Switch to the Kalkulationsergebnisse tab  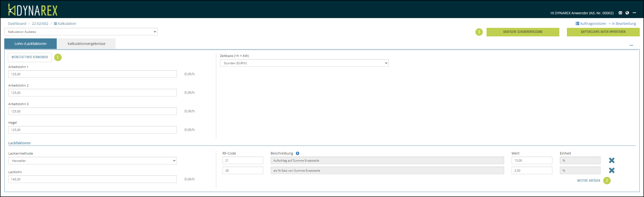pyautogui.click(x=86, y=44)
